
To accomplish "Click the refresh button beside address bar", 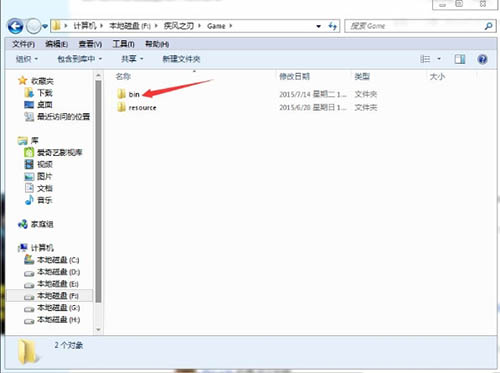I will pos(332,26).
